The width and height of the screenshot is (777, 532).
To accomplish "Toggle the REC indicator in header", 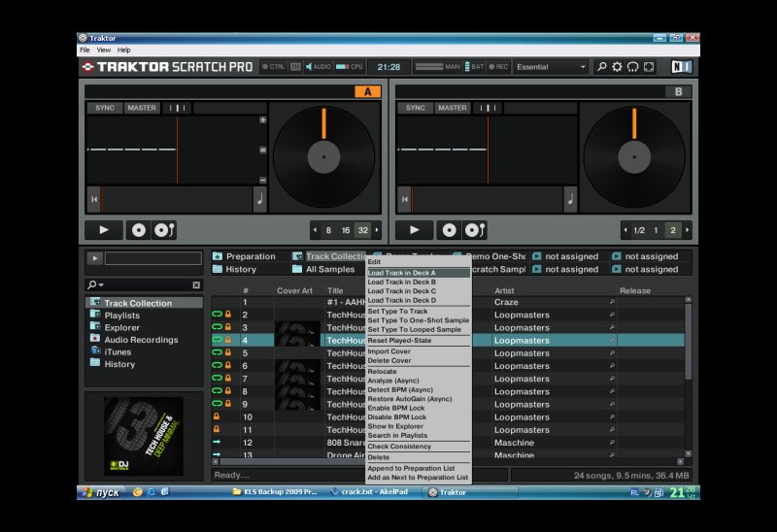I will [x=498, y=66].
